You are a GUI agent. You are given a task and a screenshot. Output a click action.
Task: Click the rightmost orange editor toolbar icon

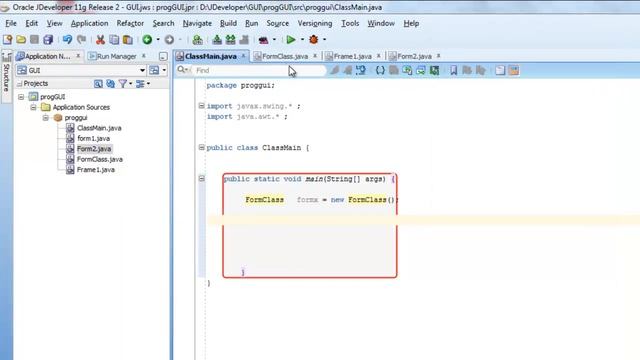pos(514,70)
